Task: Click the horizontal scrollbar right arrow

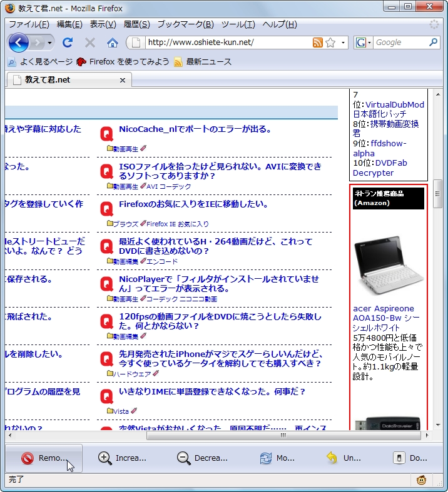Action: click(427, 435)
